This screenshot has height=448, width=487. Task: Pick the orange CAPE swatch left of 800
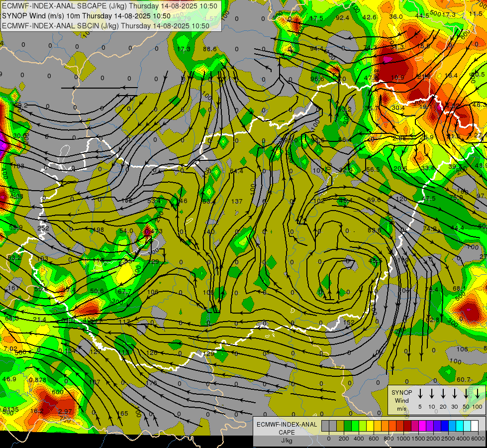[385, 426]
